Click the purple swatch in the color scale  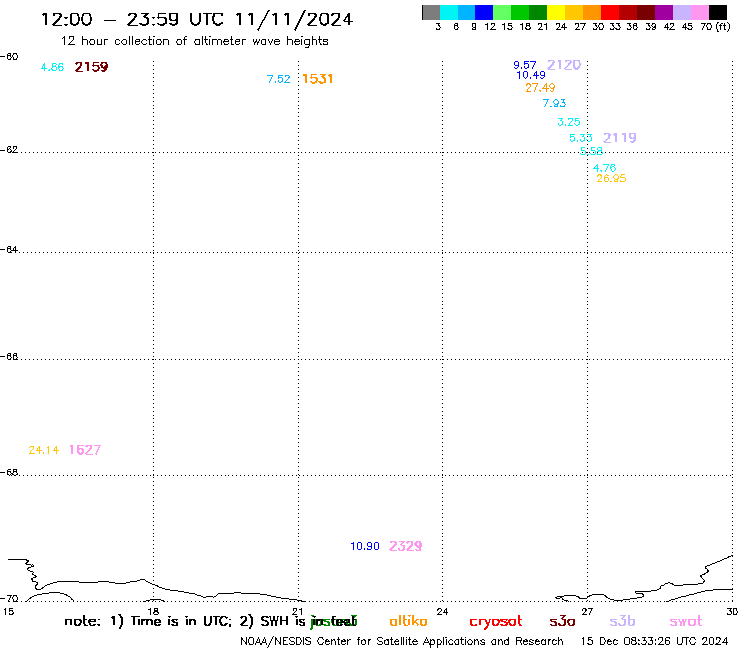[664, 12]
